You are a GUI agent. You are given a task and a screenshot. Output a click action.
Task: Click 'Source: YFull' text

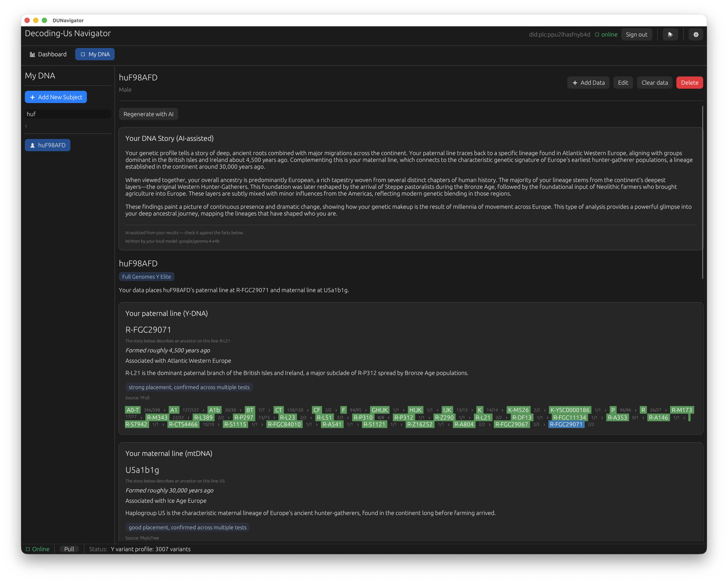pyautogui.click(x=137, y=398)
